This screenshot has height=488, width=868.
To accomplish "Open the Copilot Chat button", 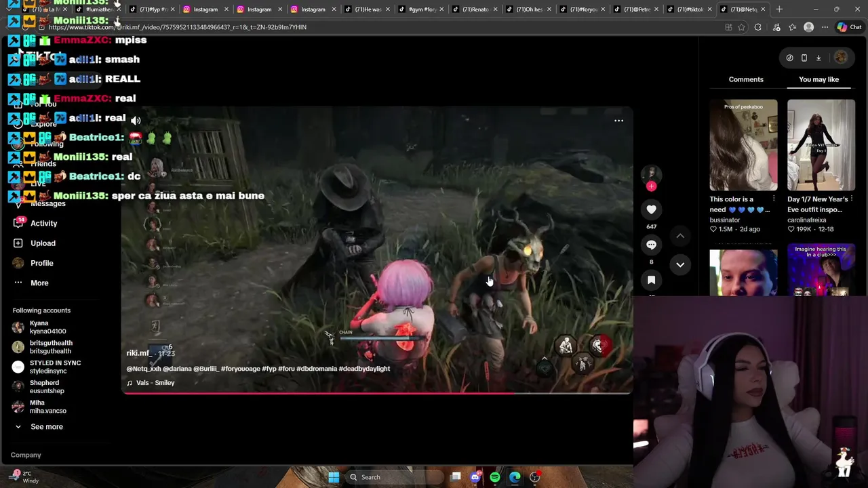I will [x=849, y=27].
